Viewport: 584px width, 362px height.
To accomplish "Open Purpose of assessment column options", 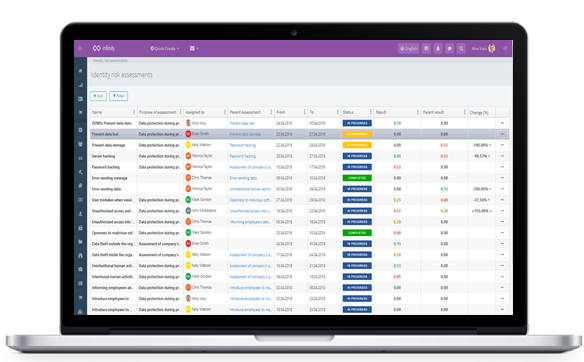I will pos(181,112).
